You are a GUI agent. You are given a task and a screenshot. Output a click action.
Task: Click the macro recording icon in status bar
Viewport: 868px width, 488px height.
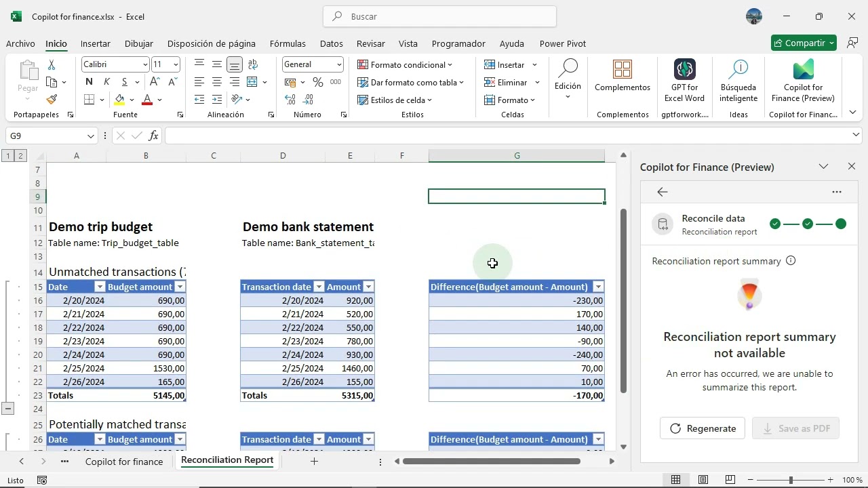(42, 480)
